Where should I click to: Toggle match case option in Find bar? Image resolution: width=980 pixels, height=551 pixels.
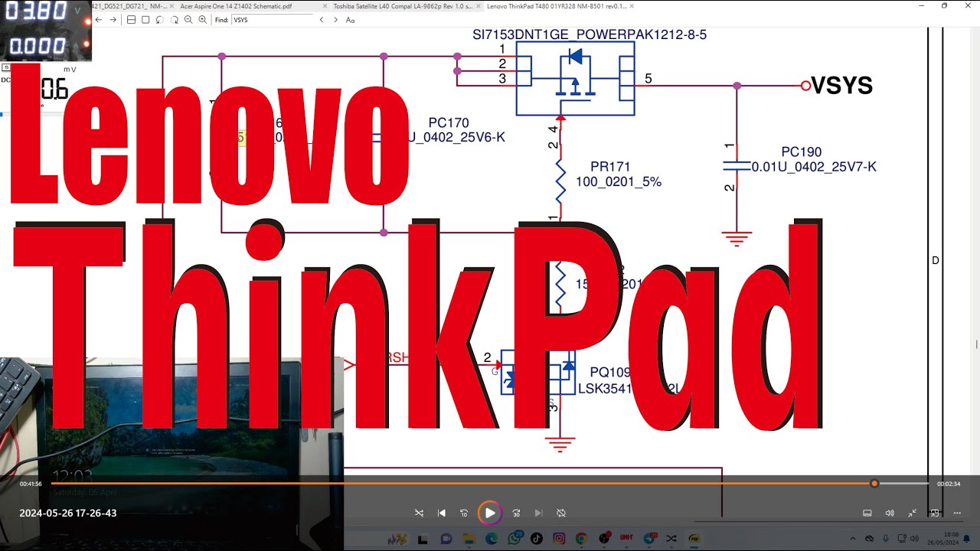coord(350,20)
